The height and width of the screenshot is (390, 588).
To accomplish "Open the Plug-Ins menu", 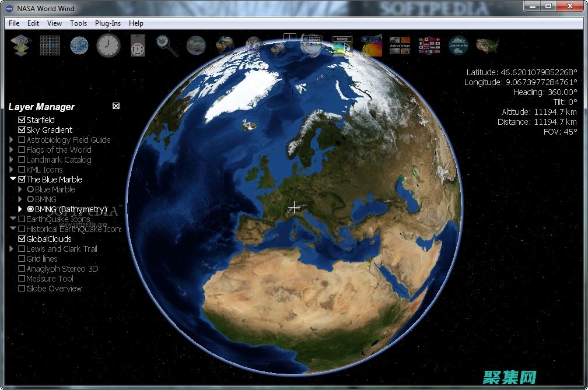I will tap(108, 23).
